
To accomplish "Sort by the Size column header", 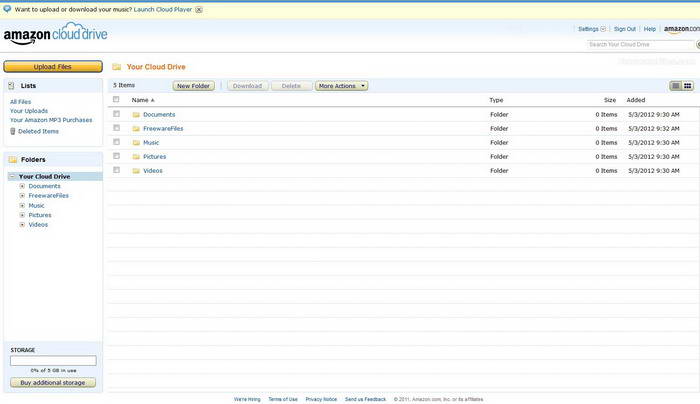I will pyautogui.click(x=610, y=100).
